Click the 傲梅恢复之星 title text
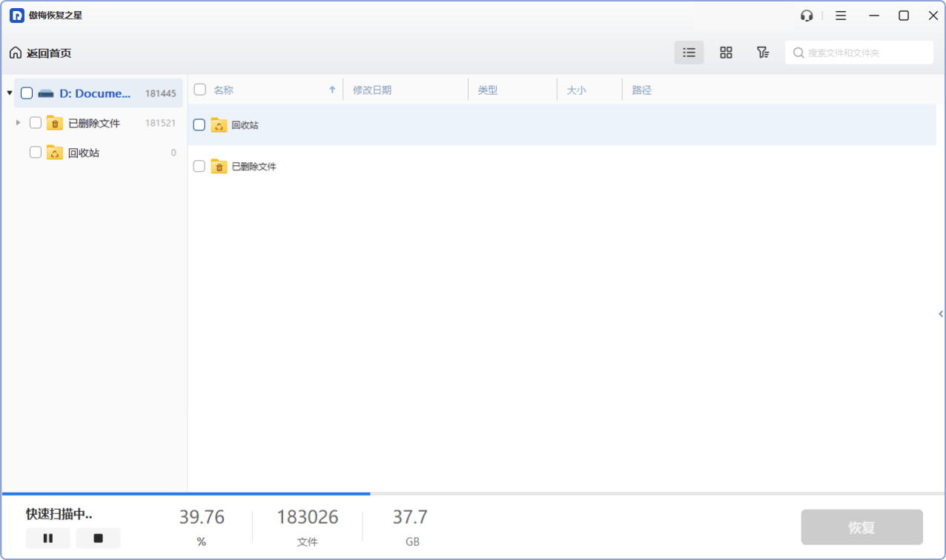This screenshot has width=946, height=560. (56, 16)
